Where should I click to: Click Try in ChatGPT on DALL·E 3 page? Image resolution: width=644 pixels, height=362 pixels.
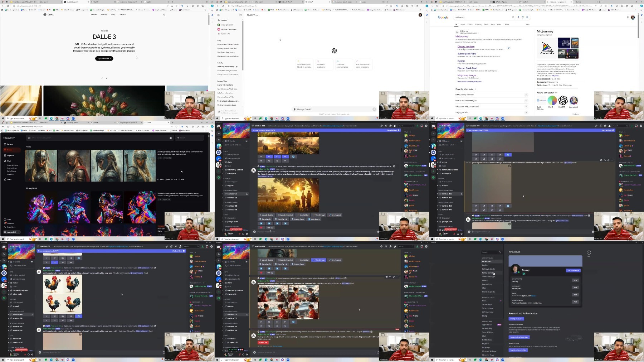(x=104, y=58)
